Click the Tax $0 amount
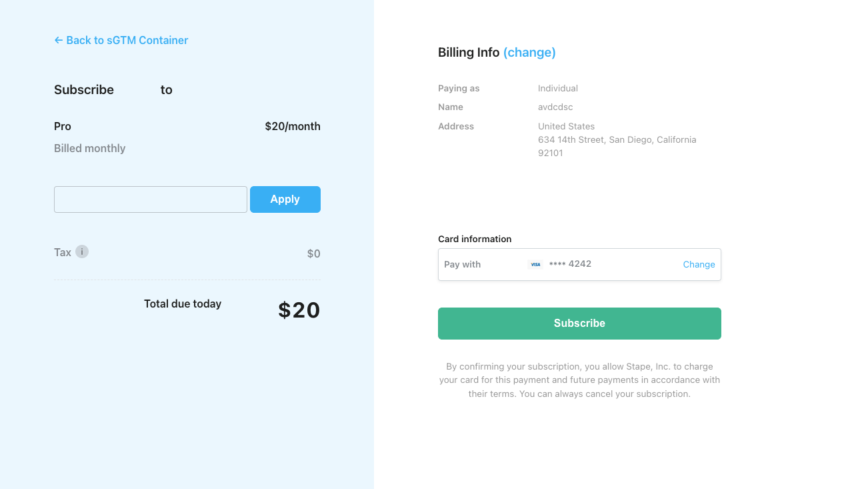The height and width of the screenshot is (489, 868). (x=313, y=254)
